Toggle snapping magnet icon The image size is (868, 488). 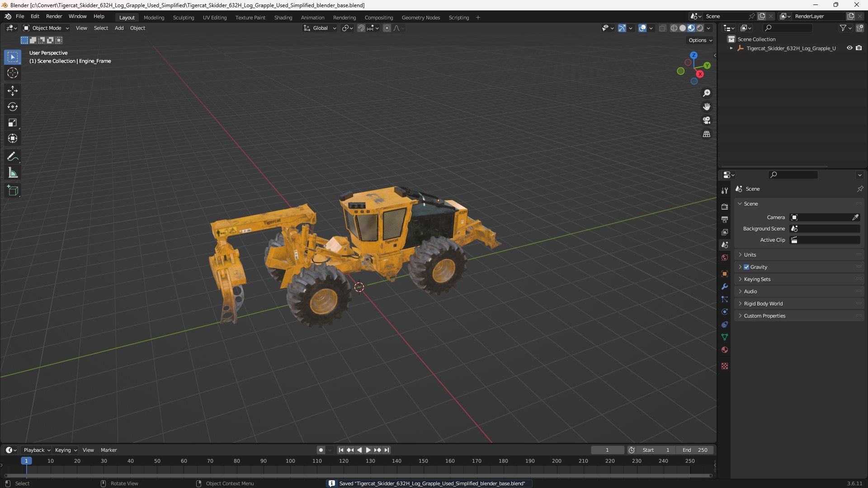click(x=361, y=28)
